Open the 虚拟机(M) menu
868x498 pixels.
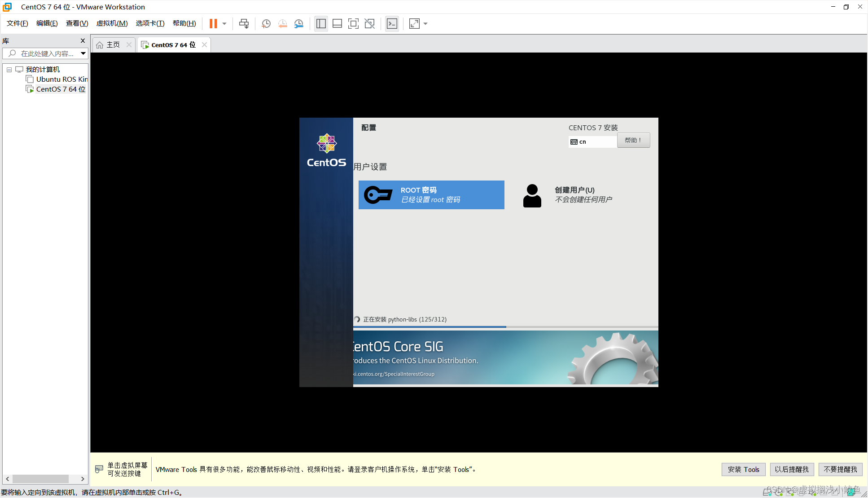pyautogui.click(x=112, y=23)
